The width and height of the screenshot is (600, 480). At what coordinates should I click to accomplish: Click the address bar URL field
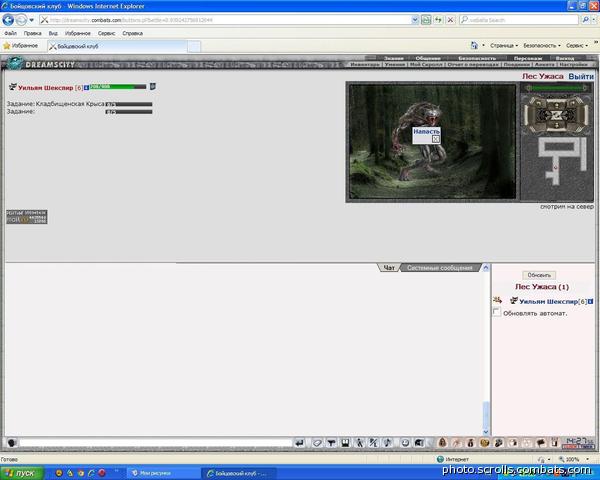tap(226, 20)
